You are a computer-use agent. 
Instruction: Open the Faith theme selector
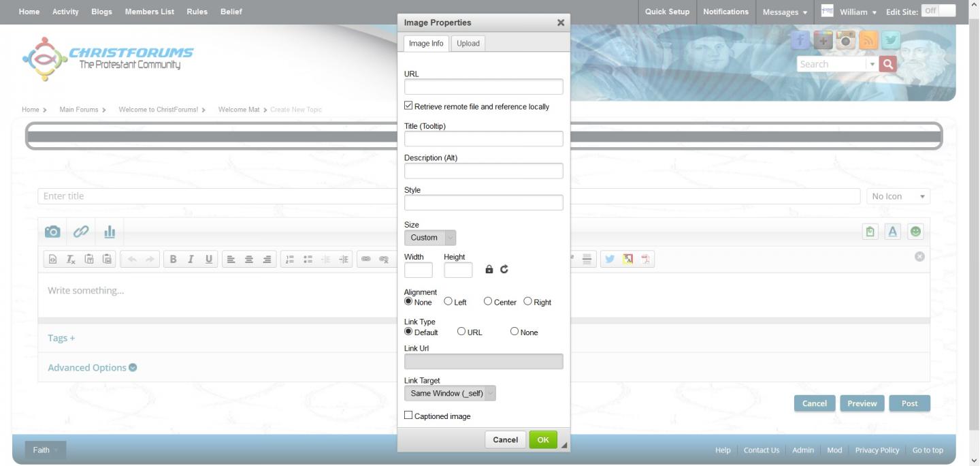(x=46, y=450)
